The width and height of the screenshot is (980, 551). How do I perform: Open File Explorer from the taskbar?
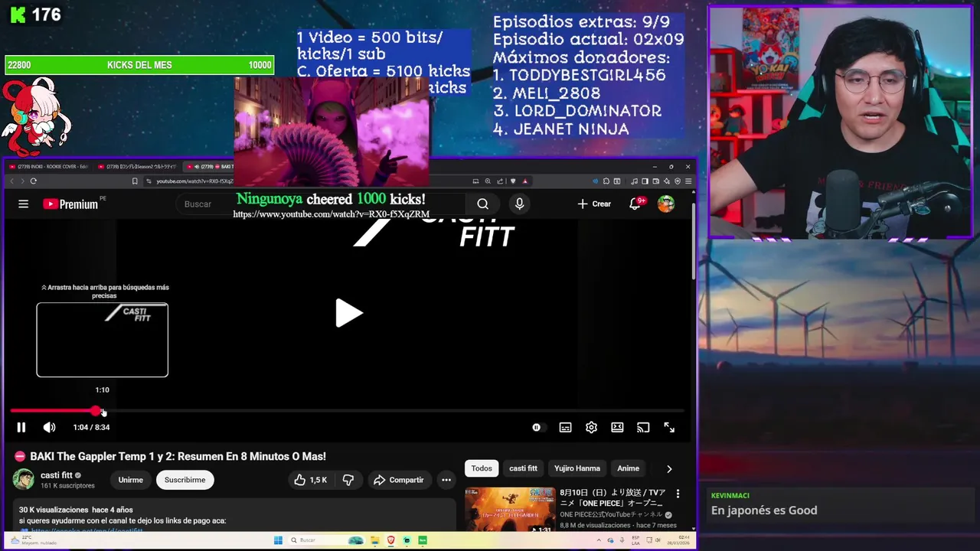(x=376, y=540)
